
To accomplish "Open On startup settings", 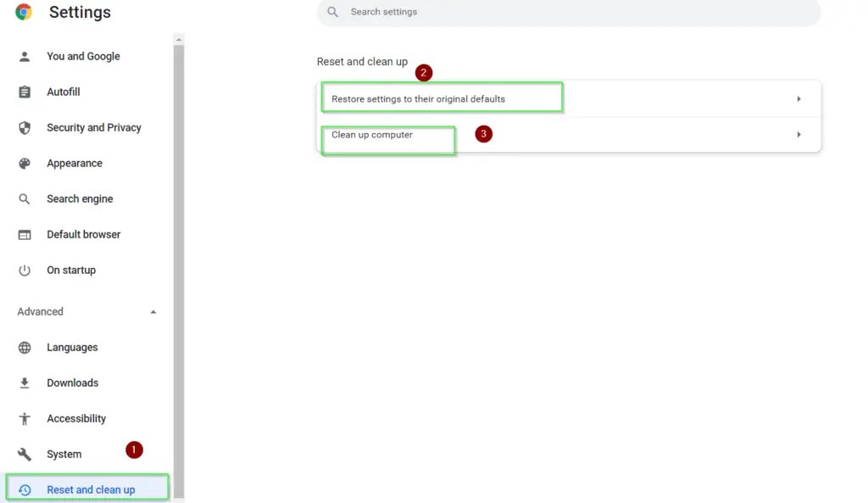I will (x=71, y=271).
